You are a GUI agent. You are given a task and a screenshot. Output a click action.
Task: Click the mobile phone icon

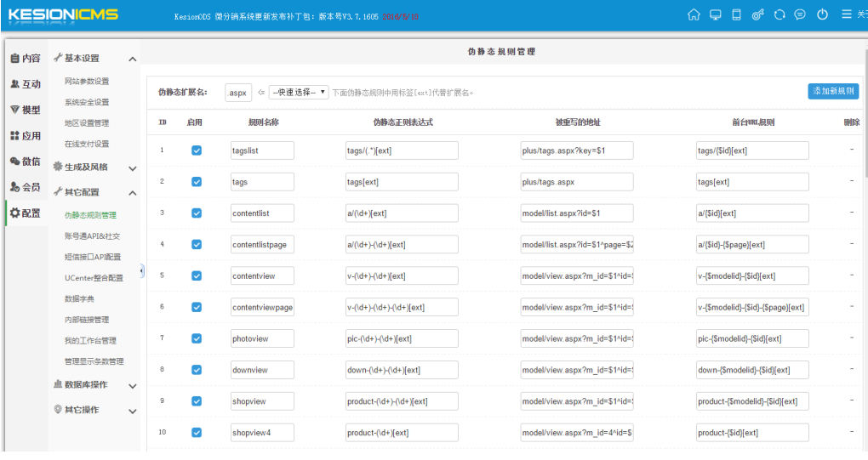736,14
